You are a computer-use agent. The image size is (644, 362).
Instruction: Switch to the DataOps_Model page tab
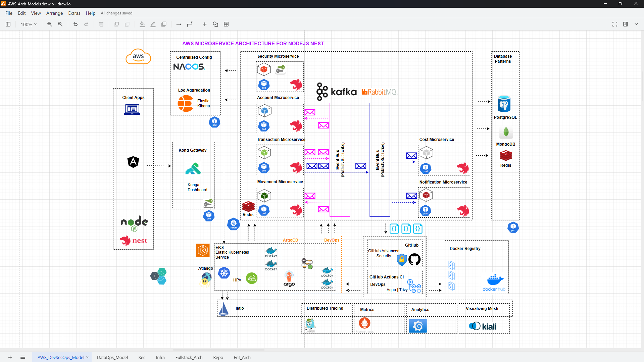click(x=112, y=357)
